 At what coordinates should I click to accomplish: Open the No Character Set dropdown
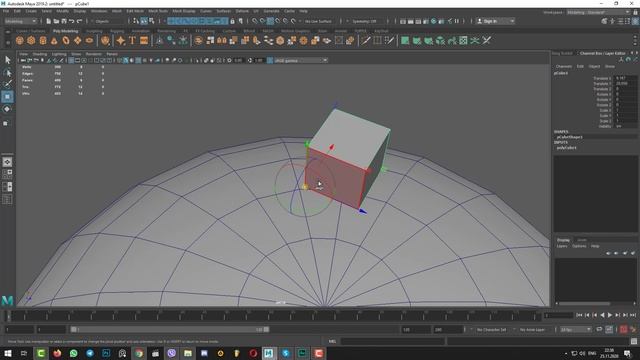click(x=493, y=329)
